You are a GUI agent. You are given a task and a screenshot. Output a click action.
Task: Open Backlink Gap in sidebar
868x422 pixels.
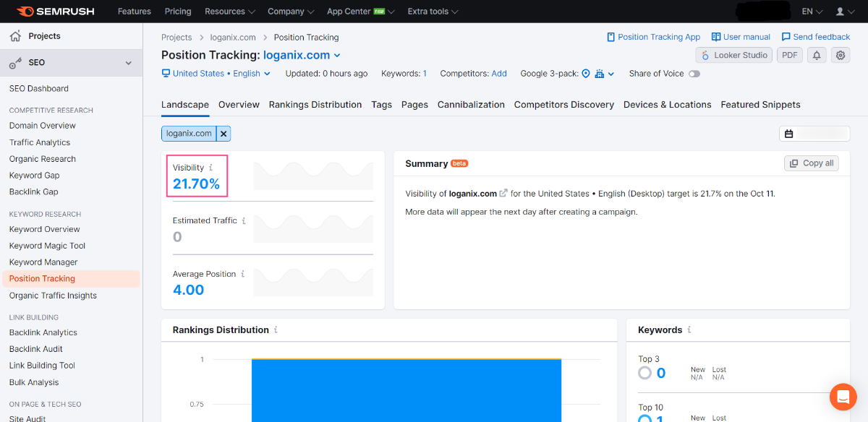click(x=34, y=192)
